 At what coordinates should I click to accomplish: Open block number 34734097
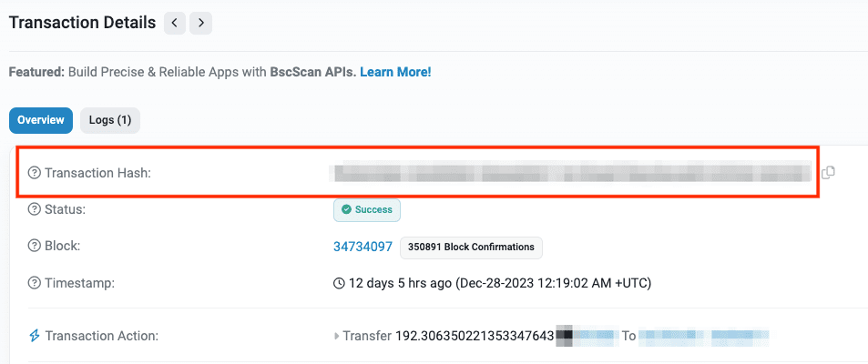click(363, 247)
